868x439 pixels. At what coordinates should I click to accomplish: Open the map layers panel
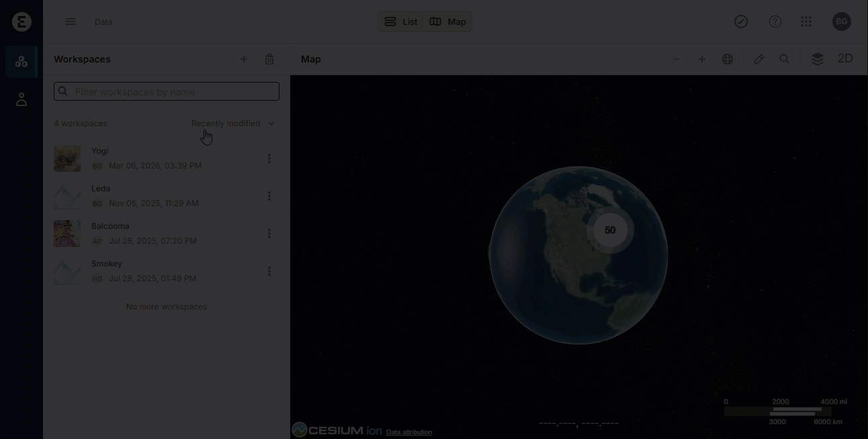click(x=818, y=59)
